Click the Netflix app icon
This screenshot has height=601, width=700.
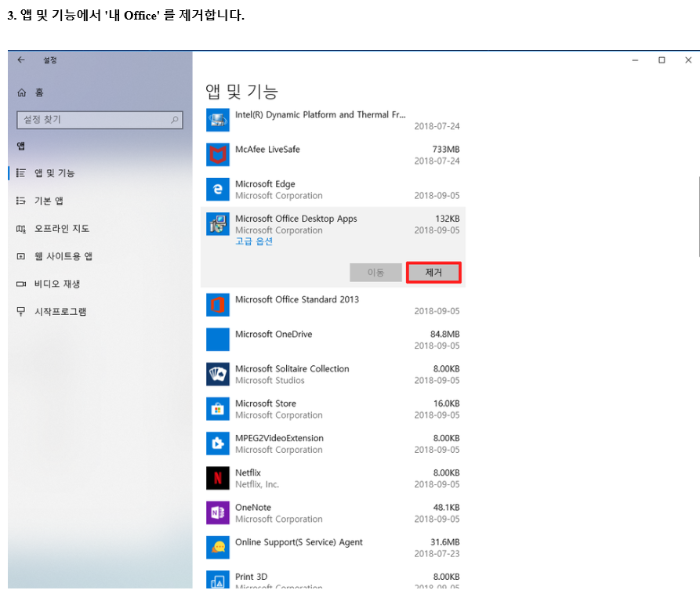[218, 478]
